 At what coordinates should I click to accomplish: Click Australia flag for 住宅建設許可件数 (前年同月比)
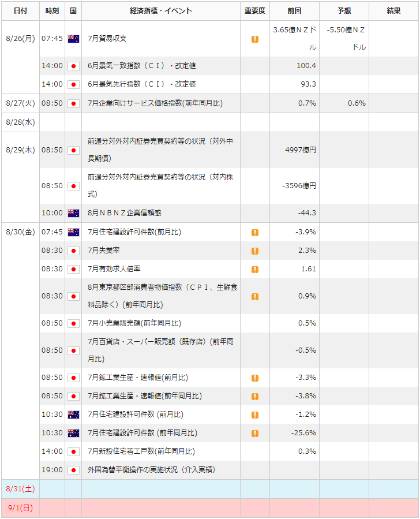pyautogui.click(x=73, y=434)
